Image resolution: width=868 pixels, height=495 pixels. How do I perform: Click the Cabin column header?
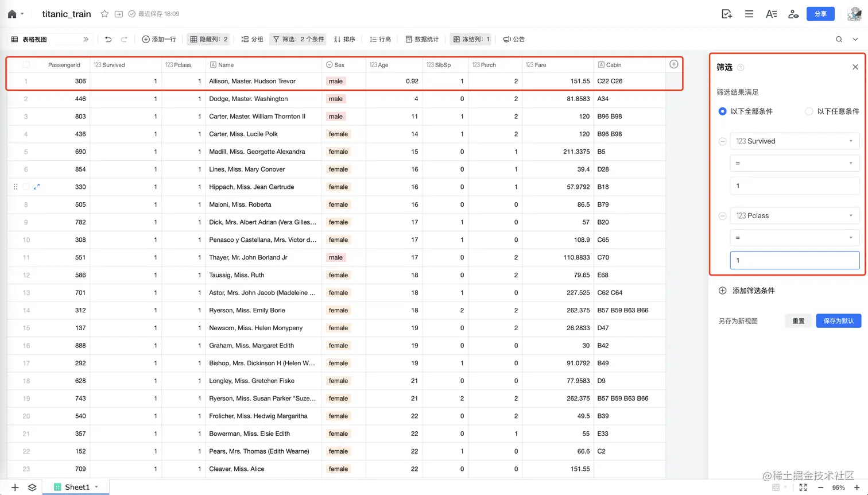[x=630, y=65]
